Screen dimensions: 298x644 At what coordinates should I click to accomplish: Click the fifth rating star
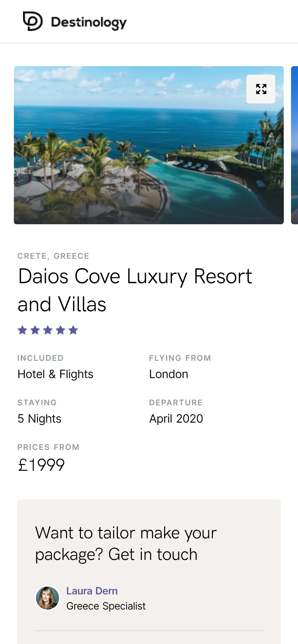tap(73, 330)
